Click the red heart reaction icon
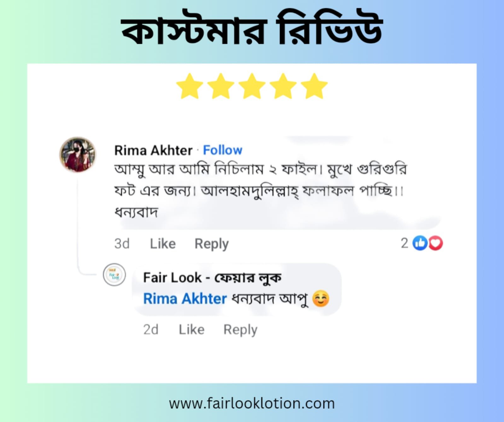 coord(436,243)
